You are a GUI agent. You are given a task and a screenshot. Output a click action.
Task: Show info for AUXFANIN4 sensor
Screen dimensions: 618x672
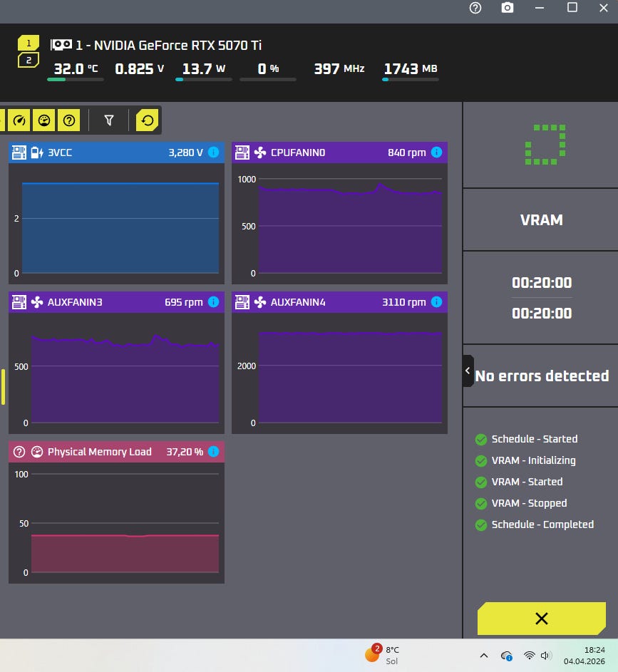pos(436,301)
